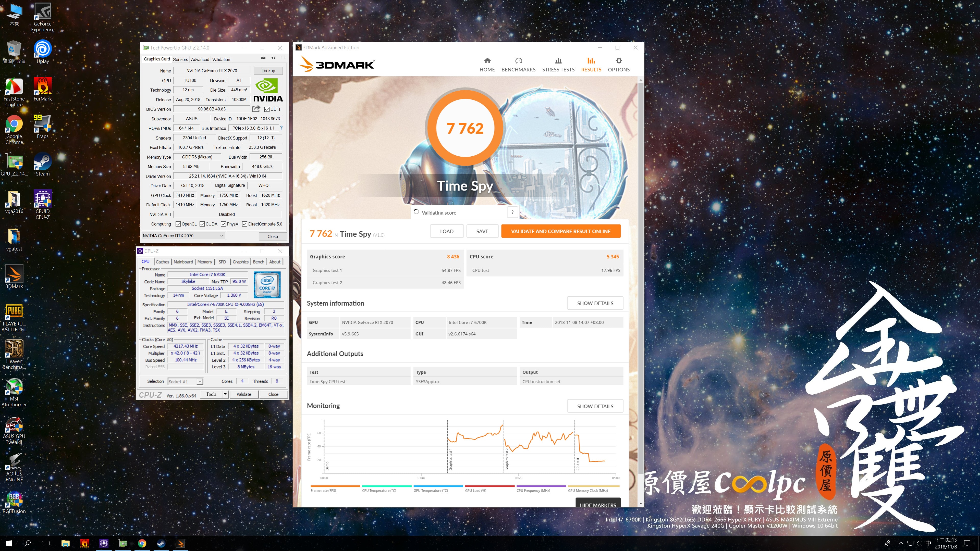Open File Explorer from taskbar
The width and height of the screenshot is (980, 551).
tap(65, 543)
